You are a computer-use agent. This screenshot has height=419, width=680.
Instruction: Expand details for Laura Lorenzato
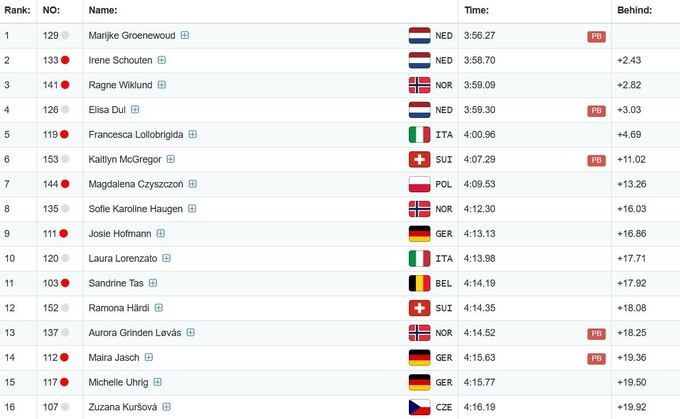[x=167, y=258]
